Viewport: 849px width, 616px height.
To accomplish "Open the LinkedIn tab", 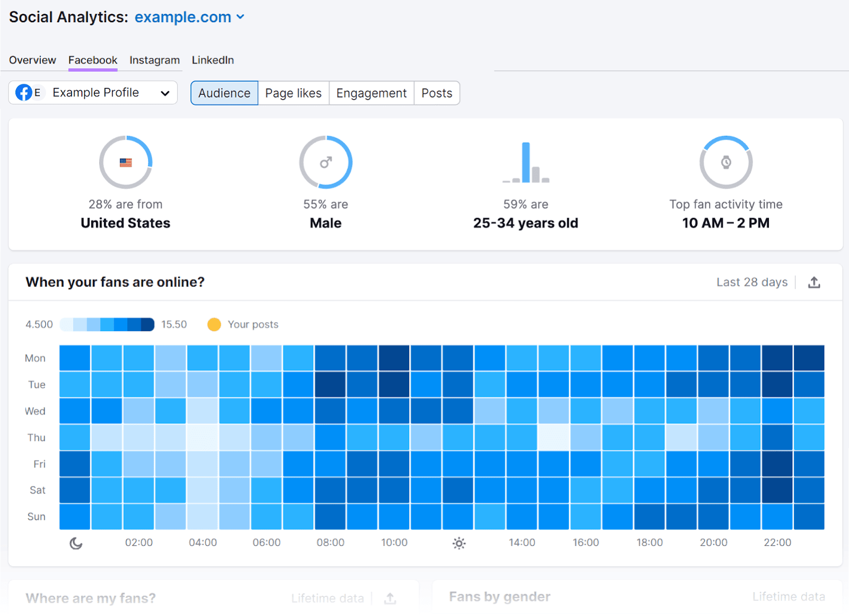I will tap(212, 60).
